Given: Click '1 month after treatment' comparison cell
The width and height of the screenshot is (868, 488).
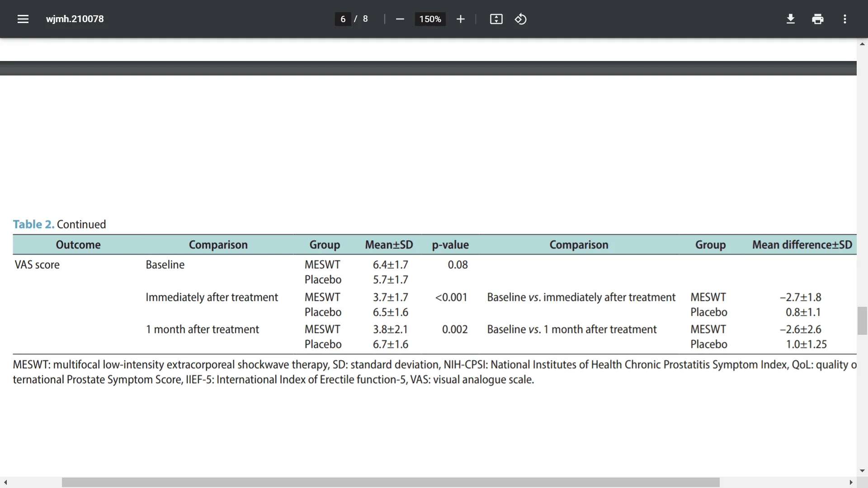Looking at the screenshot, I should tap(202, 329).
